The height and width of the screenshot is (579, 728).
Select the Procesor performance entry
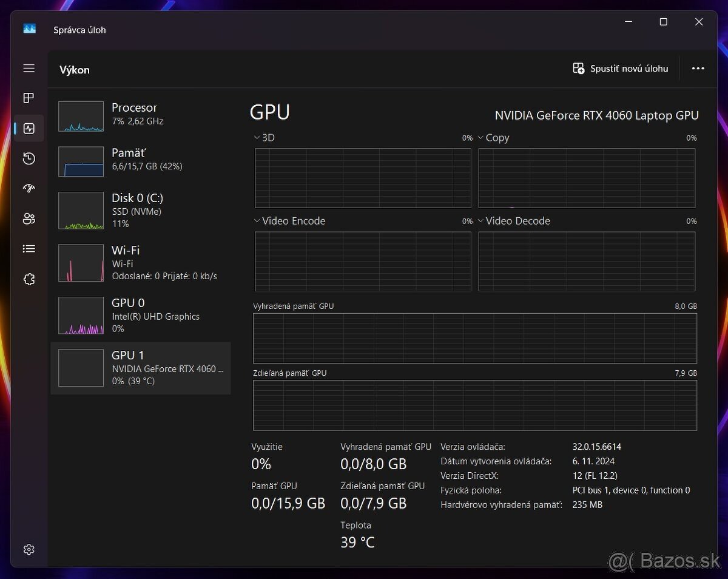click(141, 116)
